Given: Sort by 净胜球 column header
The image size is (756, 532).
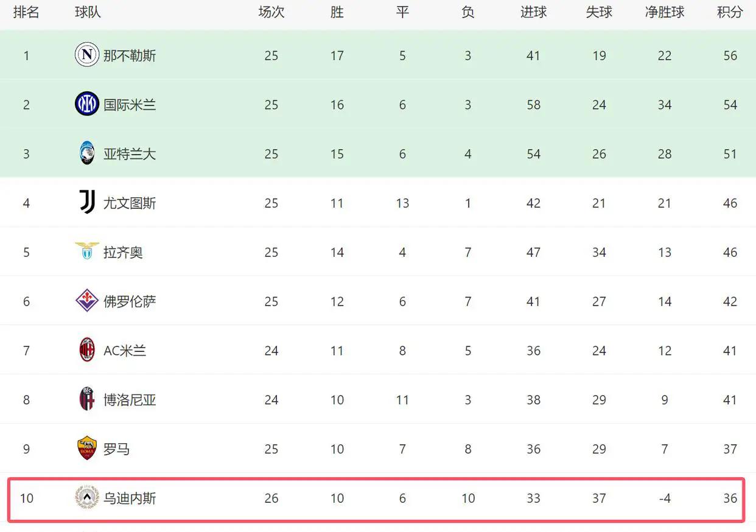Looking at the screenshot, I should 665,12.
